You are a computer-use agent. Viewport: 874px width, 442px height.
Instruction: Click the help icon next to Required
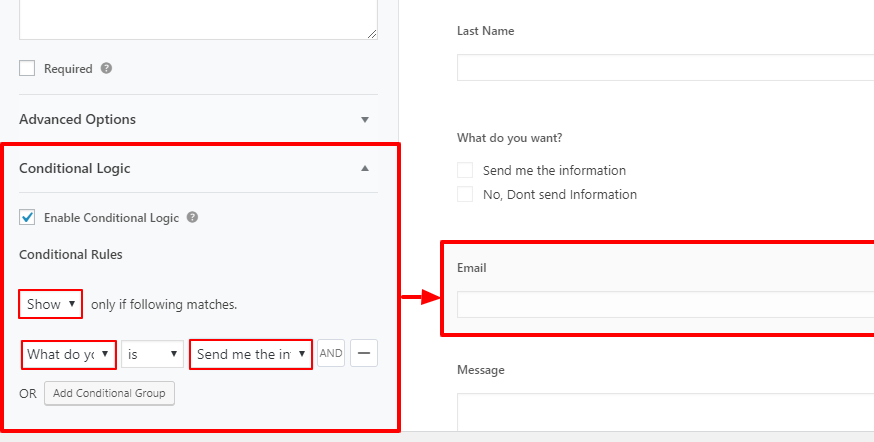pos(106,69)
